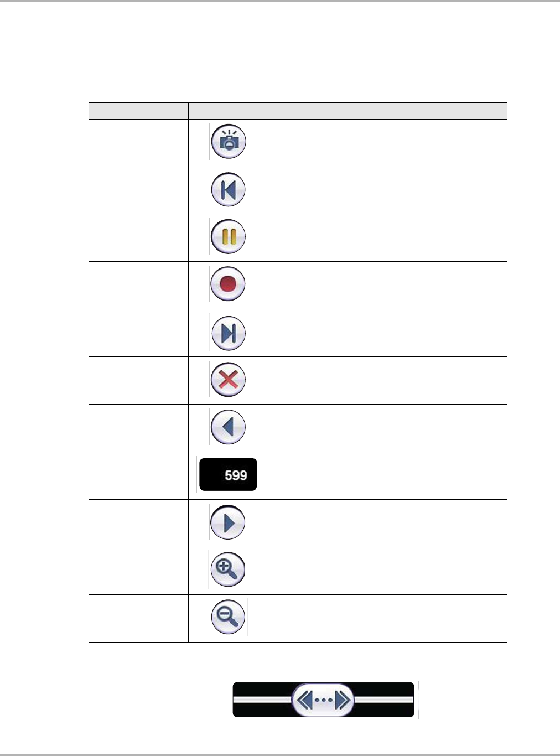Click the camera snapshot icon
Image resolution: width=560 pixels, height=756 pixels.
[x=228, y=142]
